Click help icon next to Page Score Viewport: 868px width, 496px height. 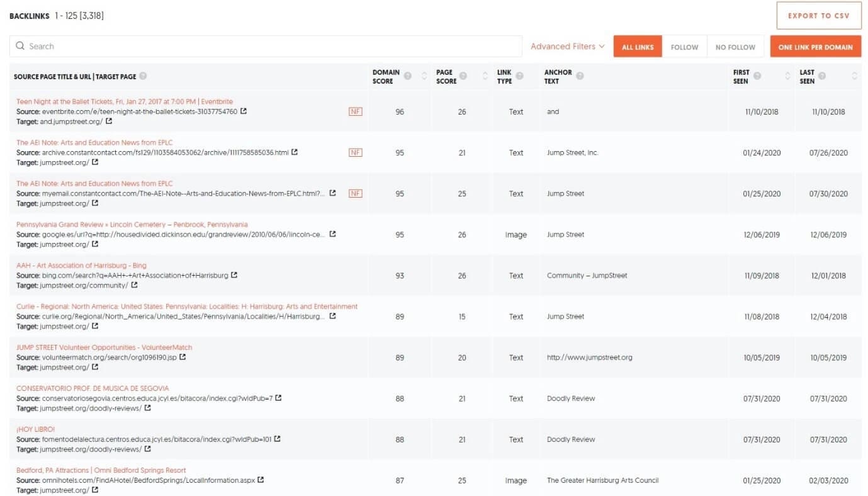[x=463, y=76]
